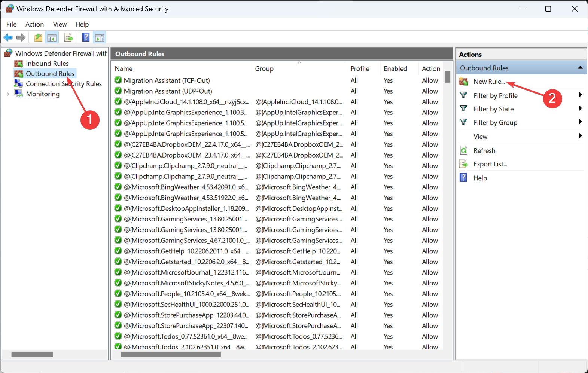Screen dimensions: 588x373
Task: Click the Forward arrow in the toolbar
Action: pos(21,37)
